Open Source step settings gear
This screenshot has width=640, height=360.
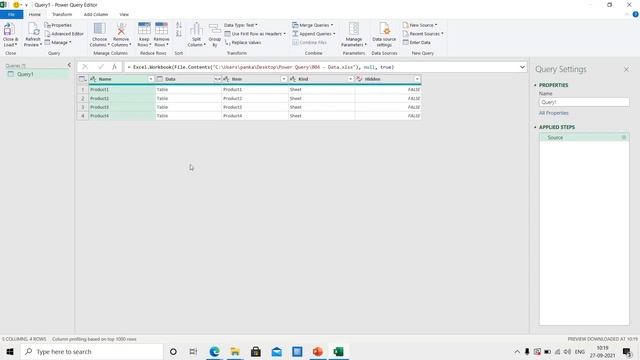pos(624,138)
